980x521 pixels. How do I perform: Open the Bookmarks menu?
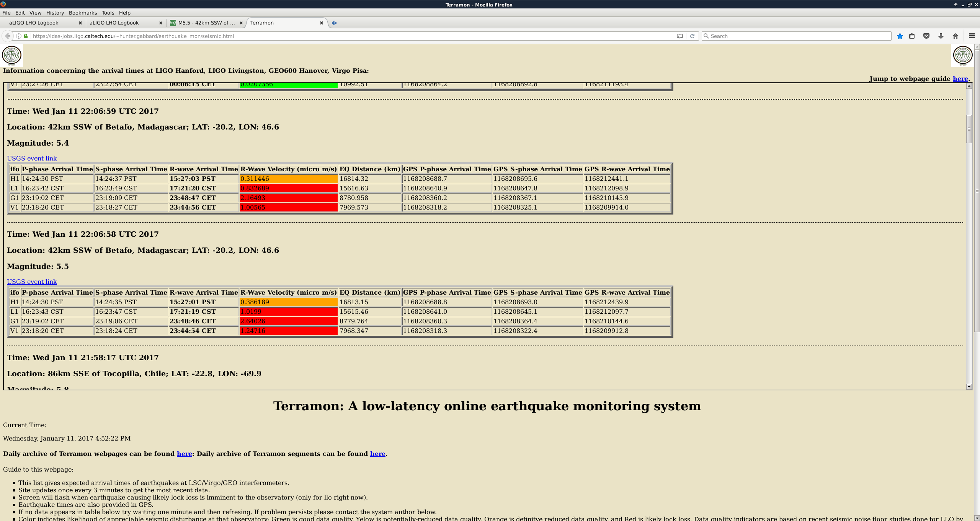tap(83, 13)
